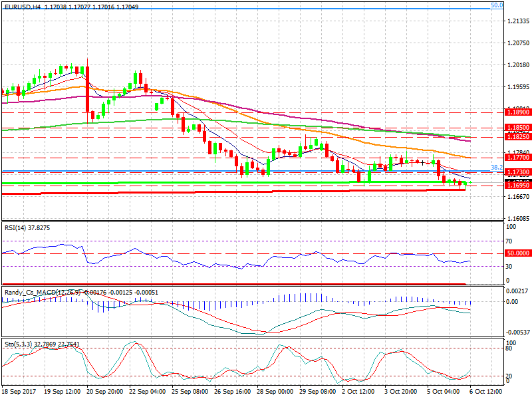
Task: Select the 1.17300 red price label
Action: tap(517, 172)
